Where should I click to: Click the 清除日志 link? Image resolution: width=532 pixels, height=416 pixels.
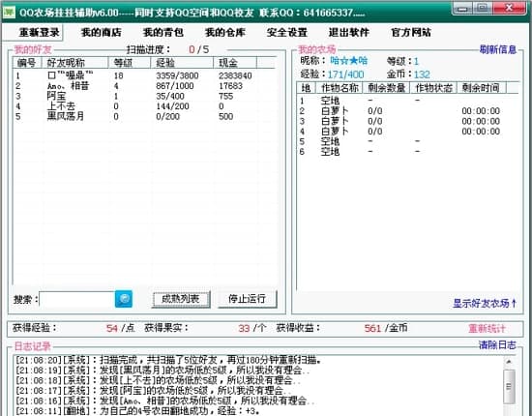click(x=497, y=345)
